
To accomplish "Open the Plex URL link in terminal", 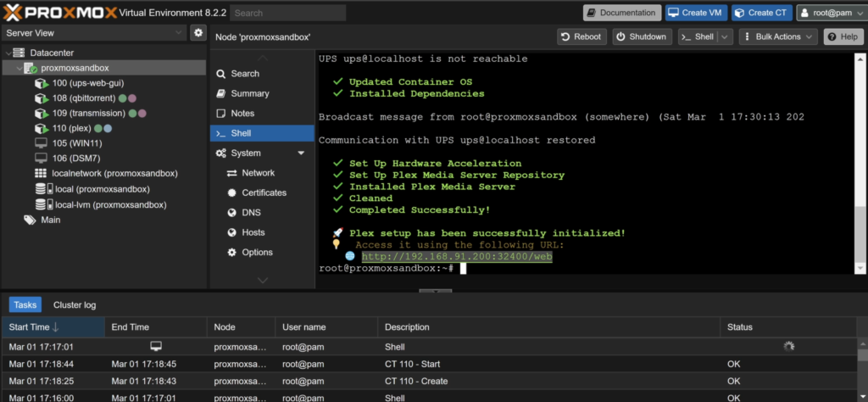I will (457, 257).
